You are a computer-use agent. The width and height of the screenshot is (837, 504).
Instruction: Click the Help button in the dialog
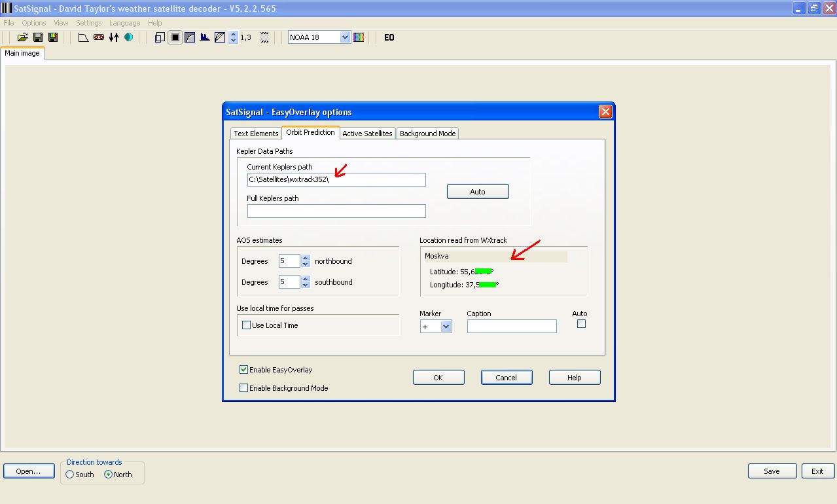(575, 378)
